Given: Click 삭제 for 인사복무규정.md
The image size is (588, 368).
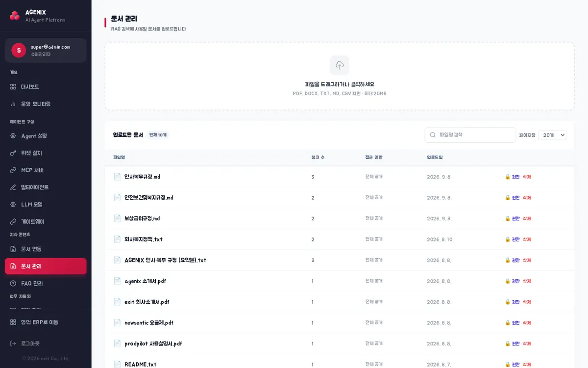Looking at the screenshot, I should click(527, 177).
